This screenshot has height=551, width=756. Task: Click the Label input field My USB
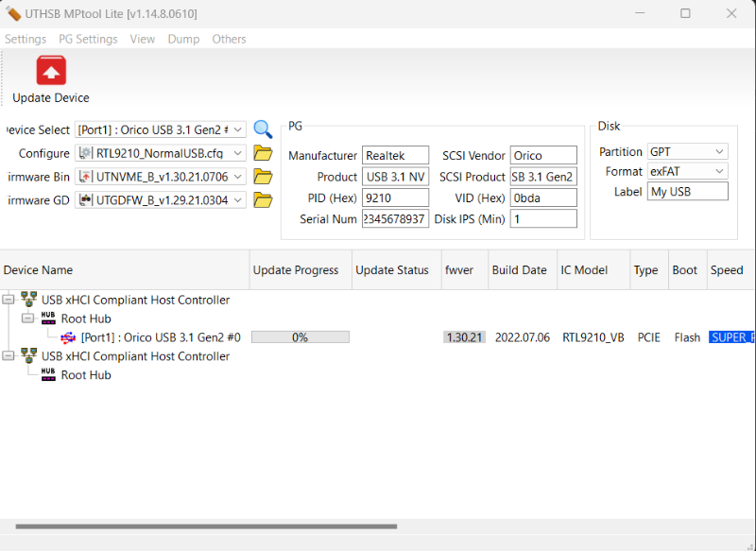coord(687,192)
